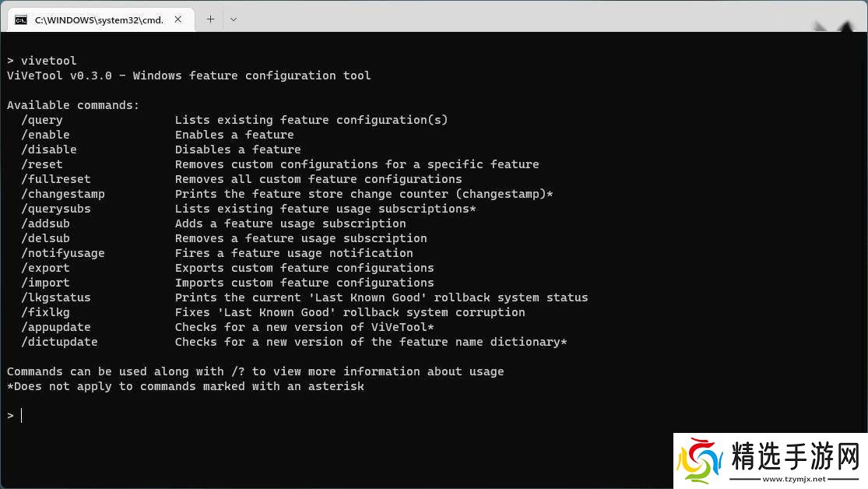Screen dimensions: 868x489
Task: Select the C:\WINDOWS\system32\cmd tab title
Action: click(x=99, y=19)
